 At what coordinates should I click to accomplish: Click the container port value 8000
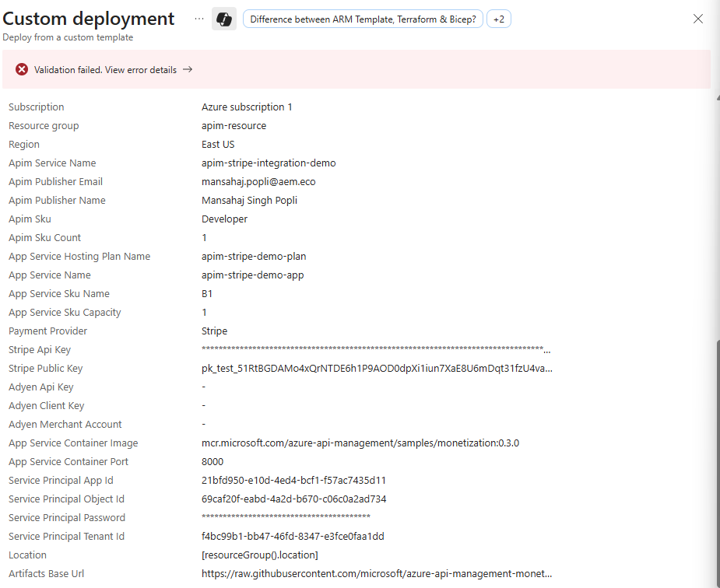tap(212, 462)
